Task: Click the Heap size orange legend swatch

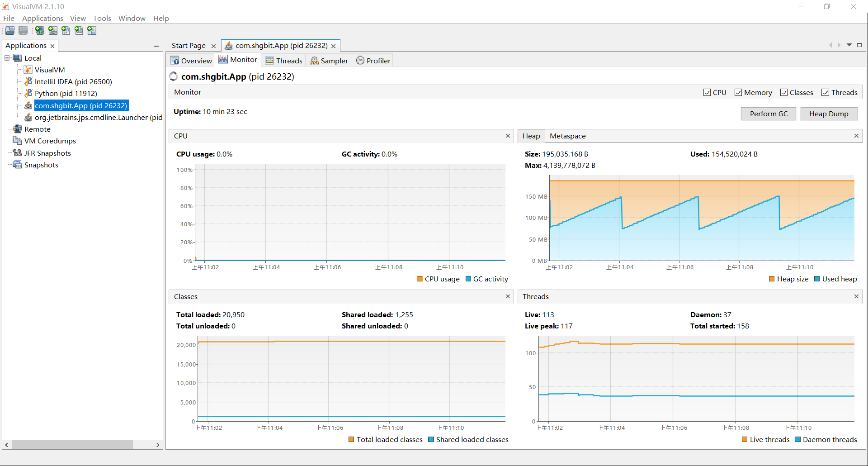Action: pyautogui.click(x=772, y=279)
